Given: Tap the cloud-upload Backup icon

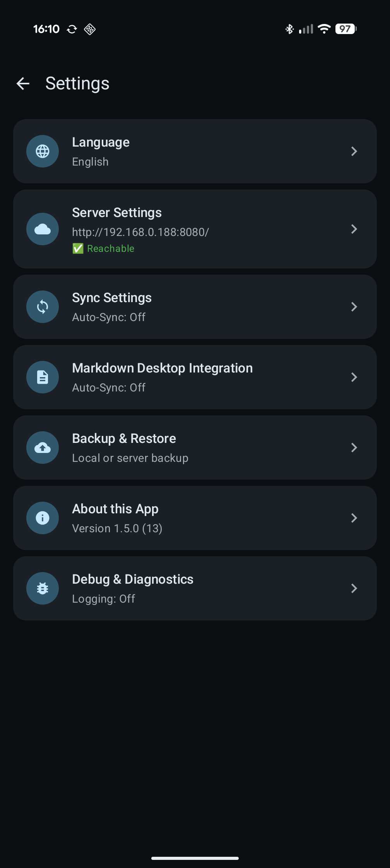Looking at the screenshot, I should click(x=43, y=448).
